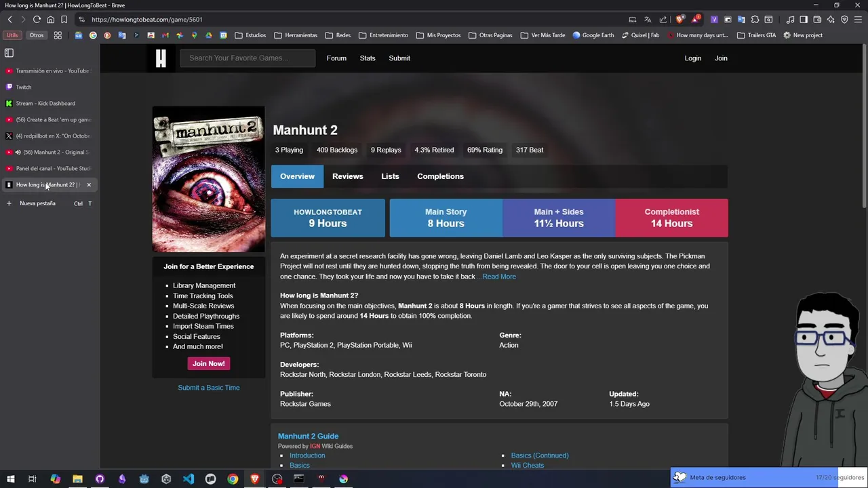
Task: Open the Redes bookmarks folder
Action: [x=338, y=35]
